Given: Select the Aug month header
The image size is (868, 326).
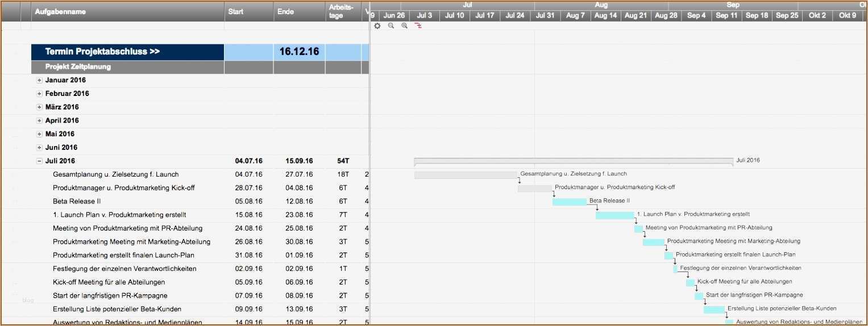Looking at the screenshot, I should pos(601,5).
